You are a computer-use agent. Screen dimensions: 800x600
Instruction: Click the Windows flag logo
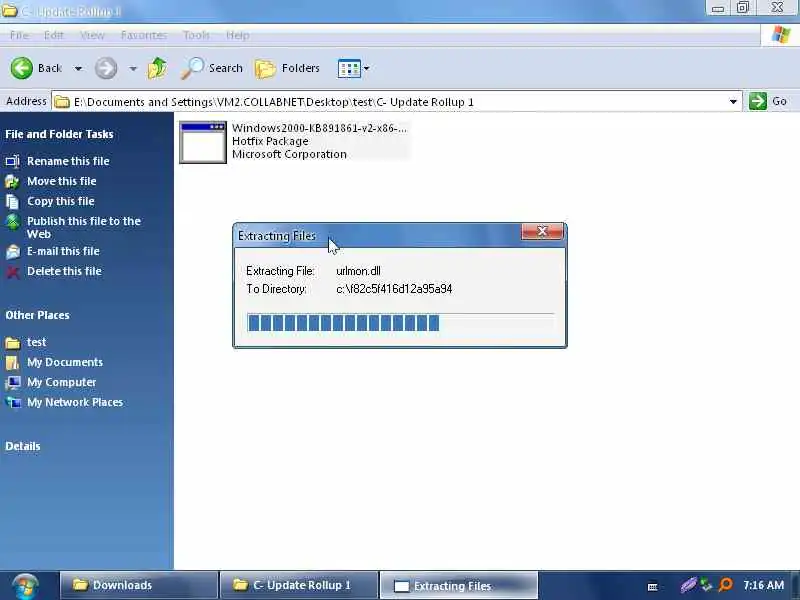[x=780, y=35]
